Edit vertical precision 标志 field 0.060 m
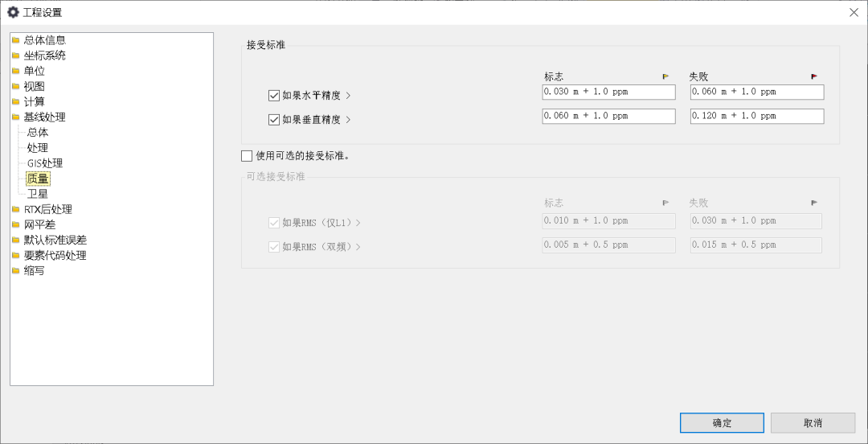The width and height of the screenshot is (868, 444). (609, 116)
